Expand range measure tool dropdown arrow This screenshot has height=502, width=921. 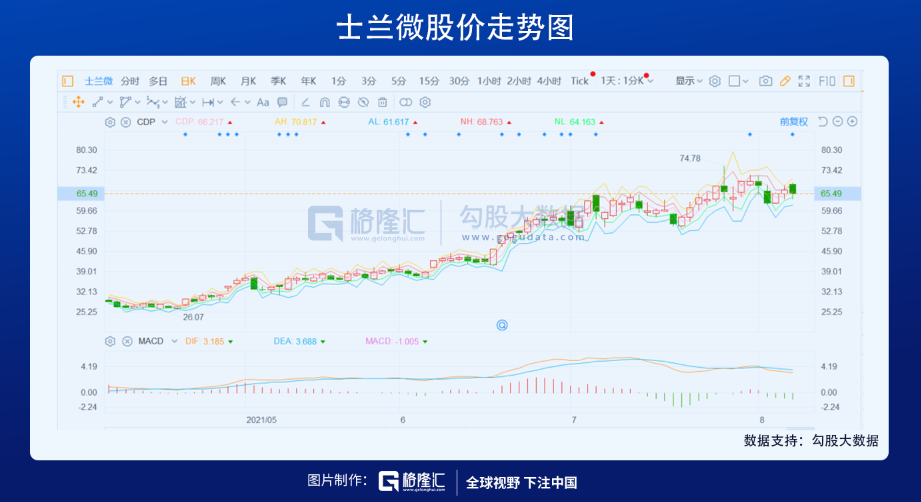pos(220,103)
